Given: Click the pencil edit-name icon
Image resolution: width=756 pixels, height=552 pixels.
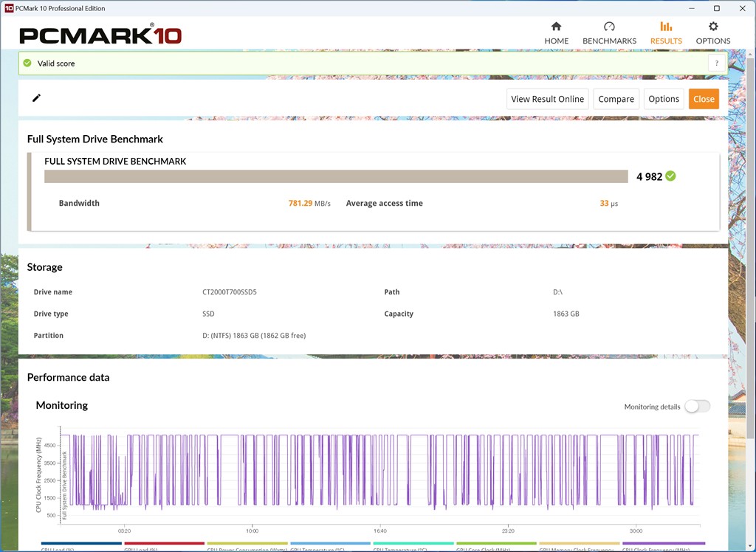Looking at the screenshot, I should [x=36, y=98].
